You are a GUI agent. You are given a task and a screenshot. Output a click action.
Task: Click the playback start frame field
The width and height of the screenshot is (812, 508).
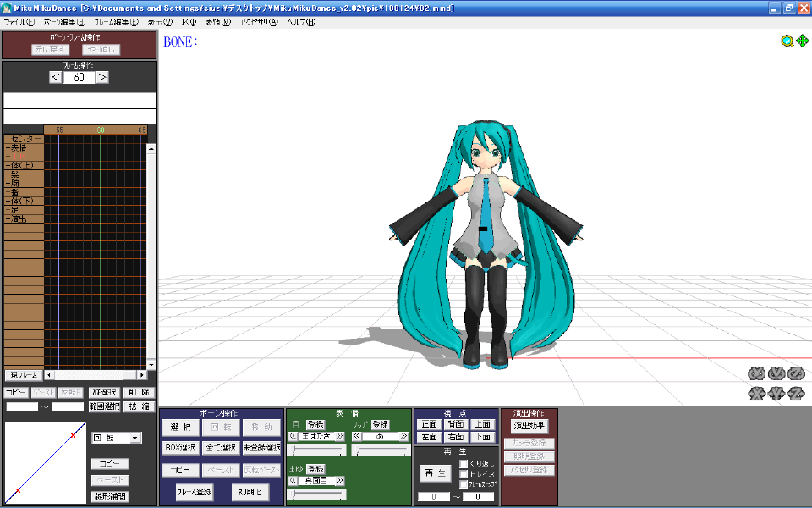(434, 497)
